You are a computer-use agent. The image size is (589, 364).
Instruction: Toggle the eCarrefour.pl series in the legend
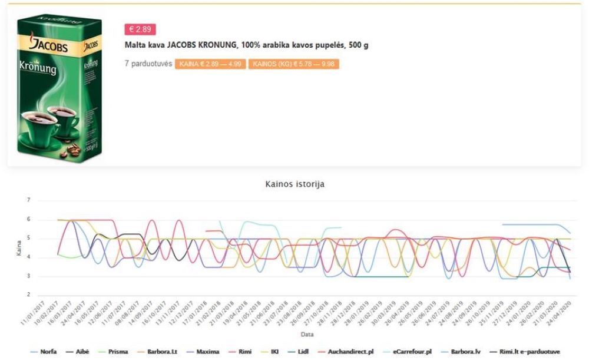(x=408, y=352)
